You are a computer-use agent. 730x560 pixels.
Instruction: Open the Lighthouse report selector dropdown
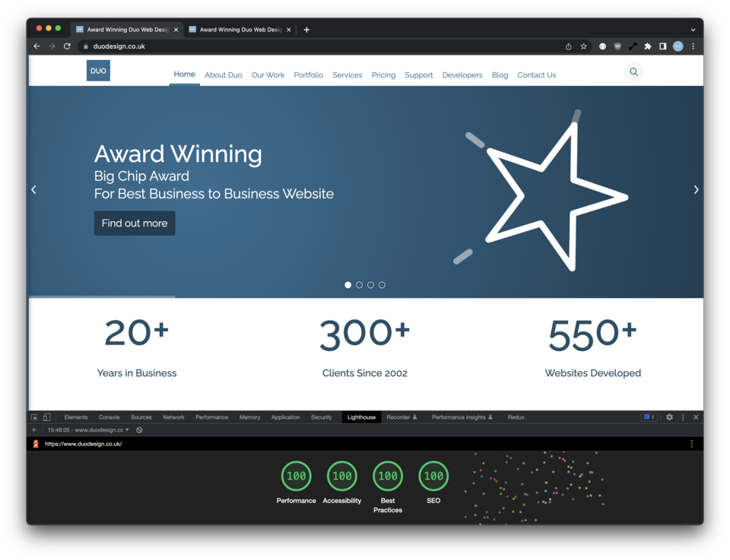coord(88,430)
